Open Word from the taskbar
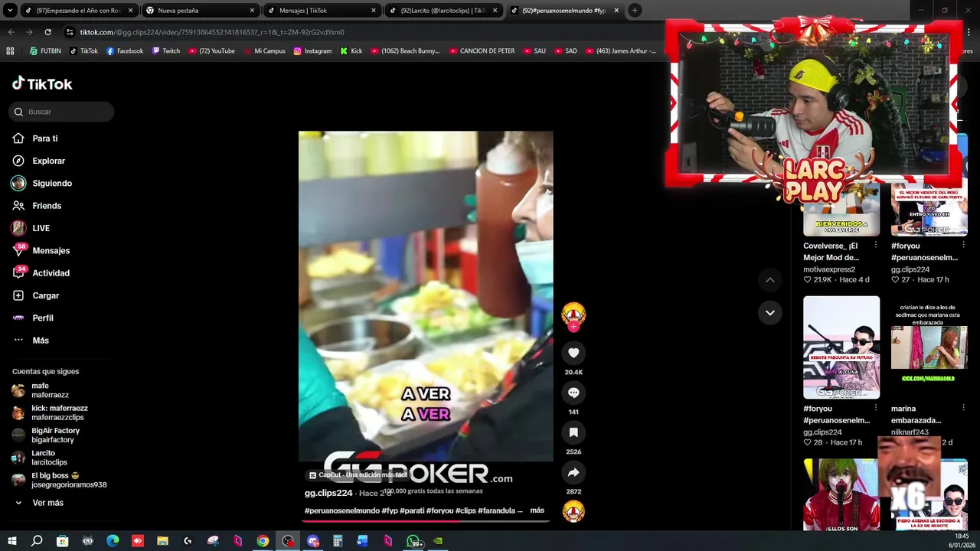This screenshot has width=980, height=551. [363, 541]
